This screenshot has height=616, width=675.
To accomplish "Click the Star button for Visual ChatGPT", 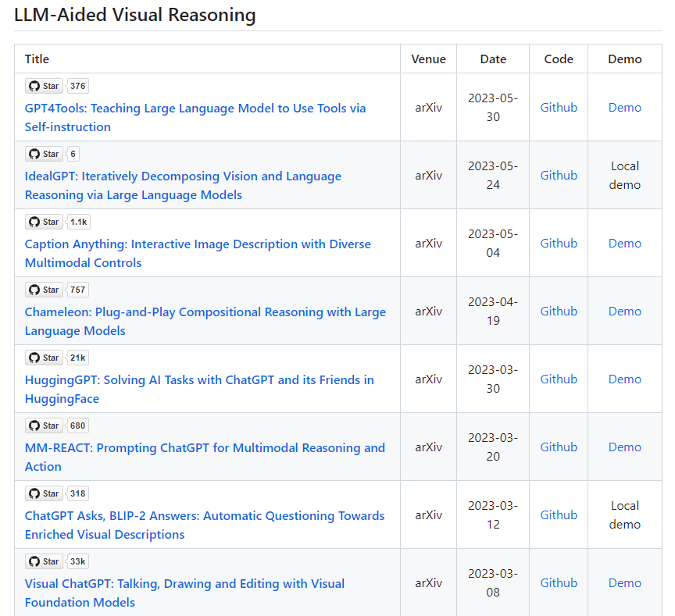I will pyautogui.click(x=44, y=562).
